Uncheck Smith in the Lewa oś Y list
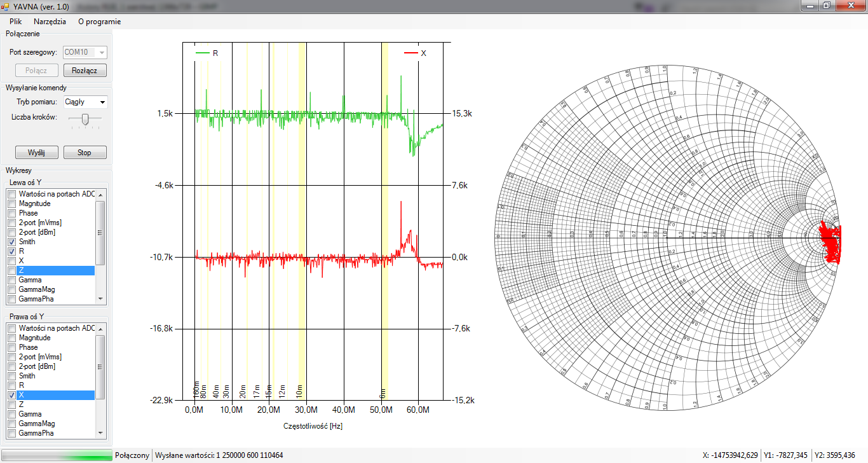Screen dimensions: 868x463 11,242
